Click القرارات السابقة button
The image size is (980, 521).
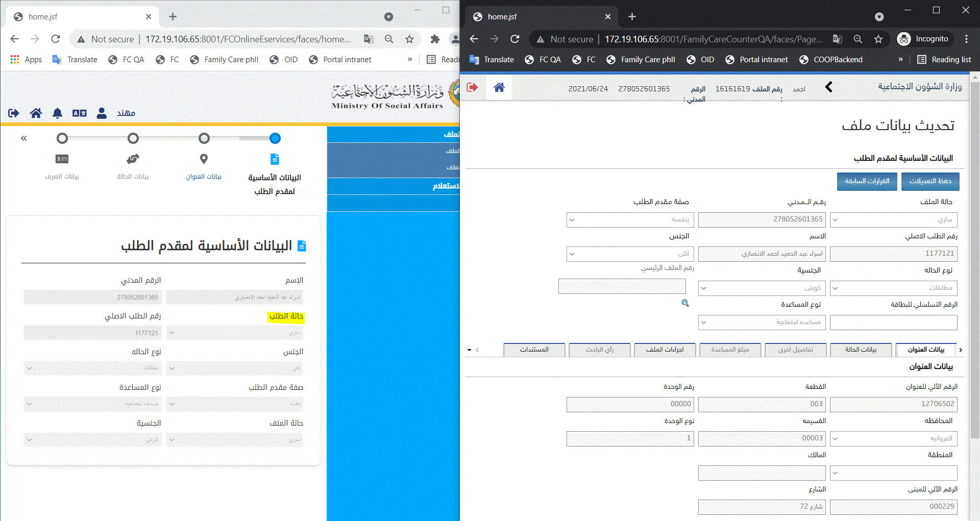pos(867,181)
